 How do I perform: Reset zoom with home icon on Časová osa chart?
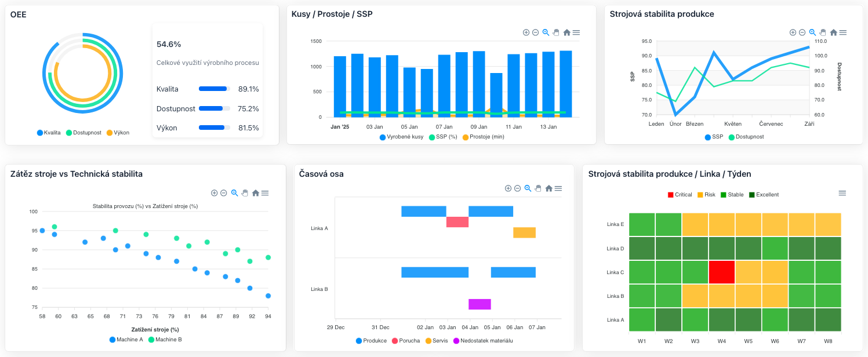(x=549, y=188)
